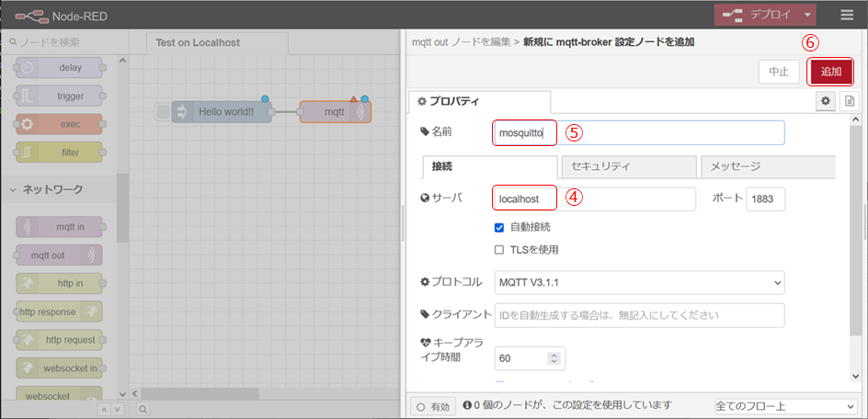Select the mqtt node on canvas
This screenshot has height=419, width=868.
pyautogui.click(x=335, y=112)
